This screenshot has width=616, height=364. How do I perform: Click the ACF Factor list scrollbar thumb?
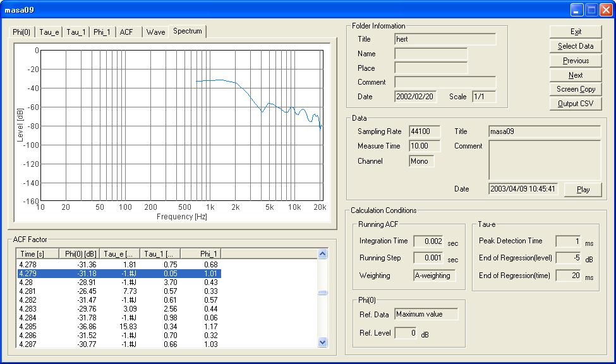323,293
